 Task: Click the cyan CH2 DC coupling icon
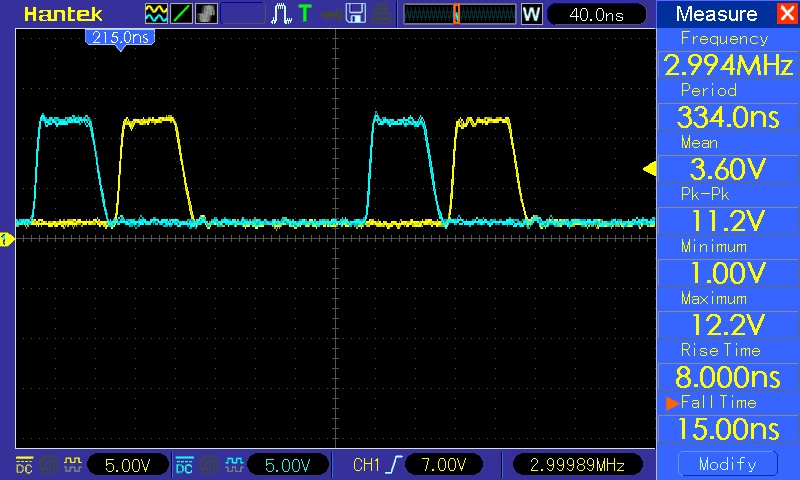click(x=184, y=465)
